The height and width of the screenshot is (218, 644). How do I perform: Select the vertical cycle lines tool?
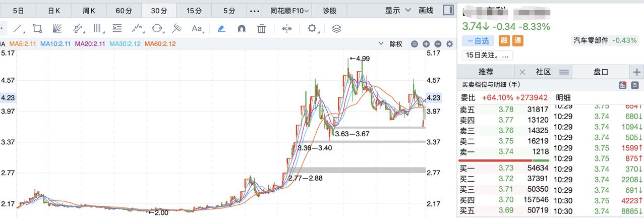pos(98,28)
